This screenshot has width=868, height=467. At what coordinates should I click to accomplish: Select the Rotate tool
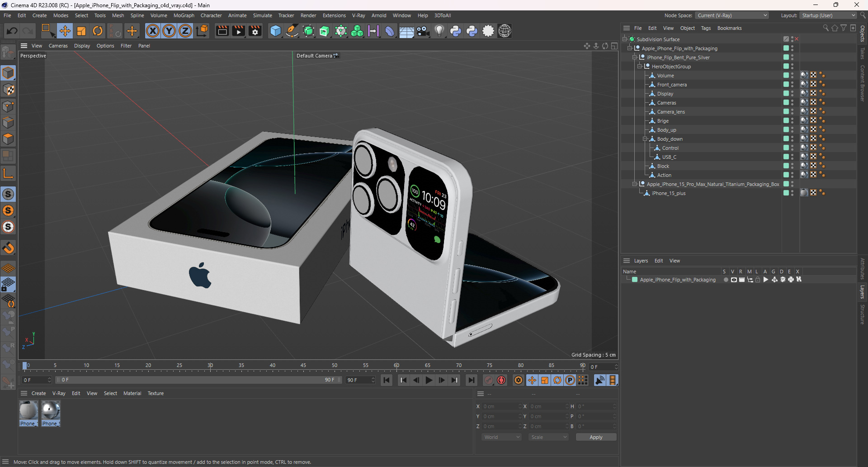(x=98, y=31)
